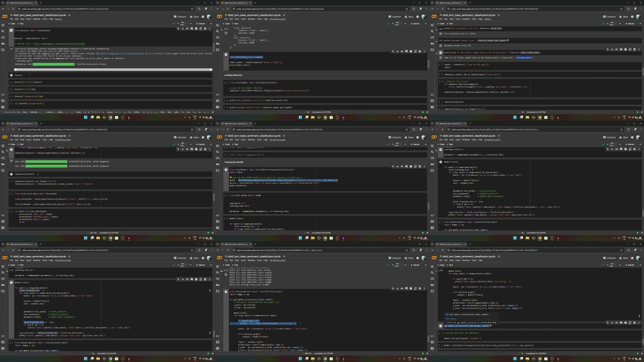Open Help menu in bottom-left Colab window
Viewport: 644px width, 362px height.
coord(51,260)
